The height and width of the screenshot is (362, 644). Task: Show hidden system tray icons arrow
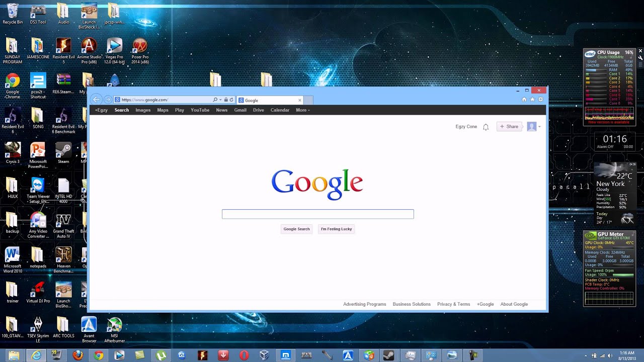[586, 355]
